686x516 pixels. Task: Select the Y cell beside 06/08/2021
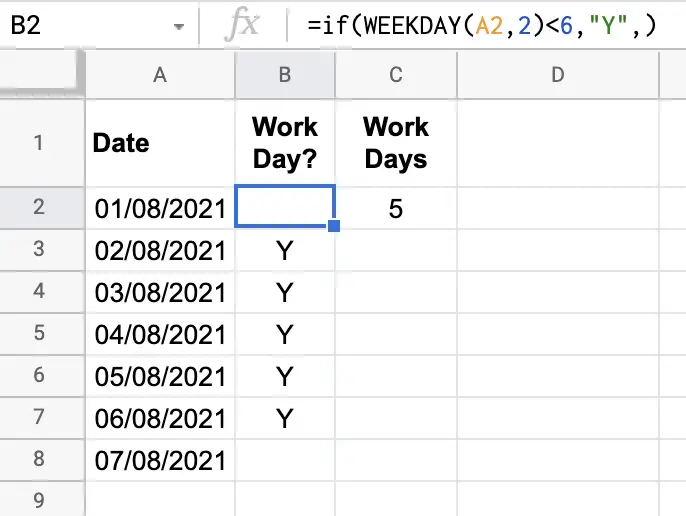point(285,418)
